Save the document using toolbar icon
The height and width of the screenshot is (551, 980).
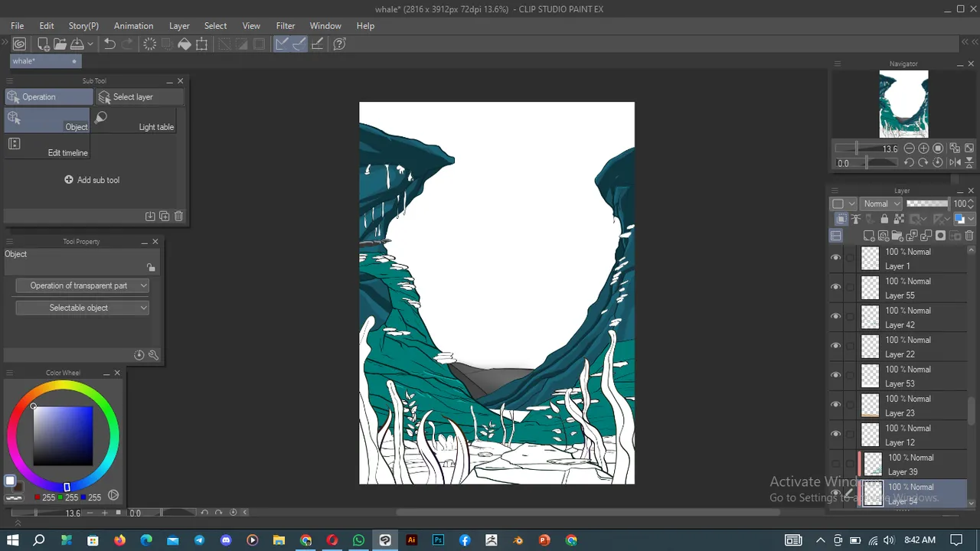coord(77,44)
